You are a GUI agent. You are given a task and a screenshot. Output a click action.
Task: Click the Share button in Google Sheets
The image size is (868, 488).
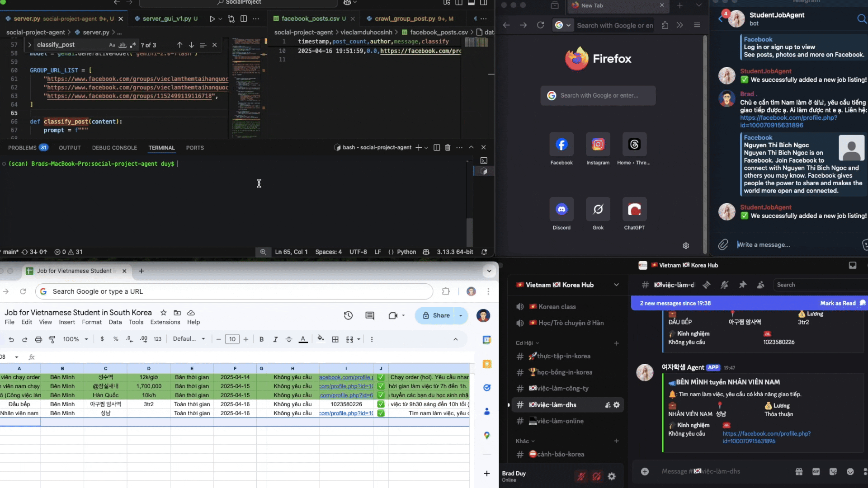[435, 315]
